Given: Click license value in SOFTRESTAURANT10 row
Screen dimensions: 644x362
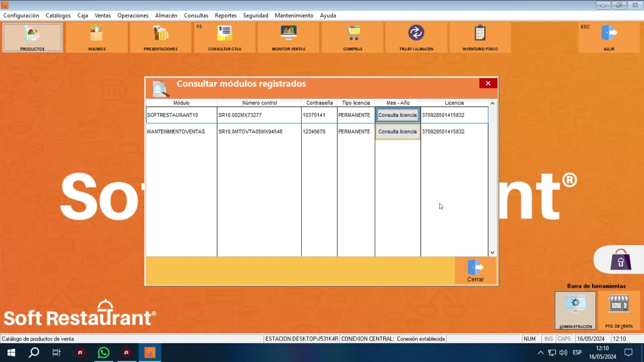Looking at the screenshot, I should [454, 115].
